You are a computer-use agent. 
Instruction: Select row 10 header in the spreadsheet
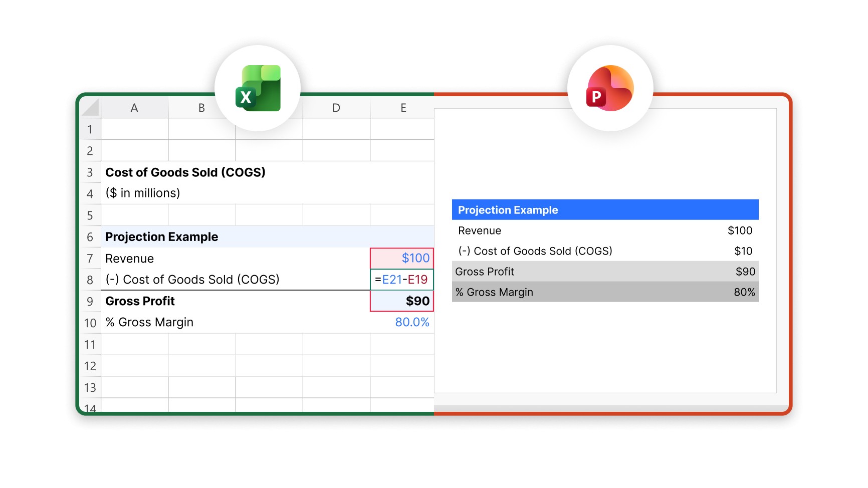tap(90, 323)
